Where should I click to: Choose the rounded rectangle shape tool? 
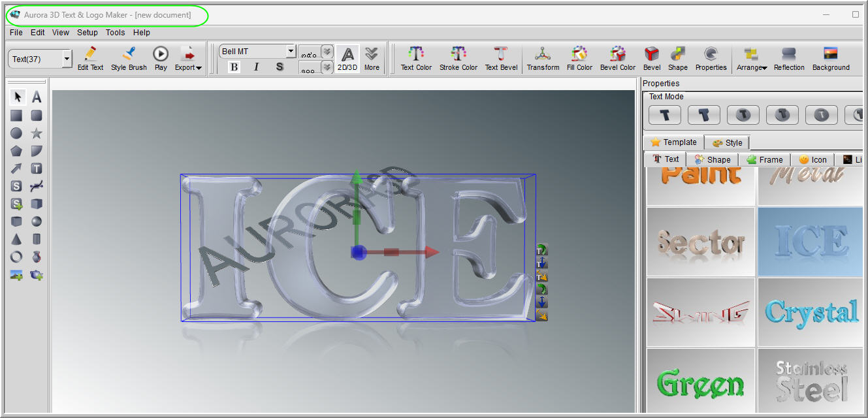37,116
